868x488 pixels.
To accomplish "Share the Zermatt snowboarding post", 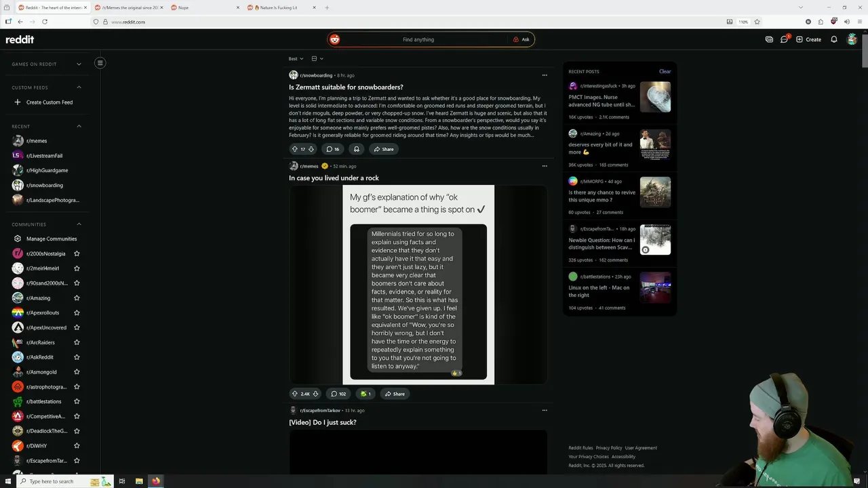I will [383, 149].
